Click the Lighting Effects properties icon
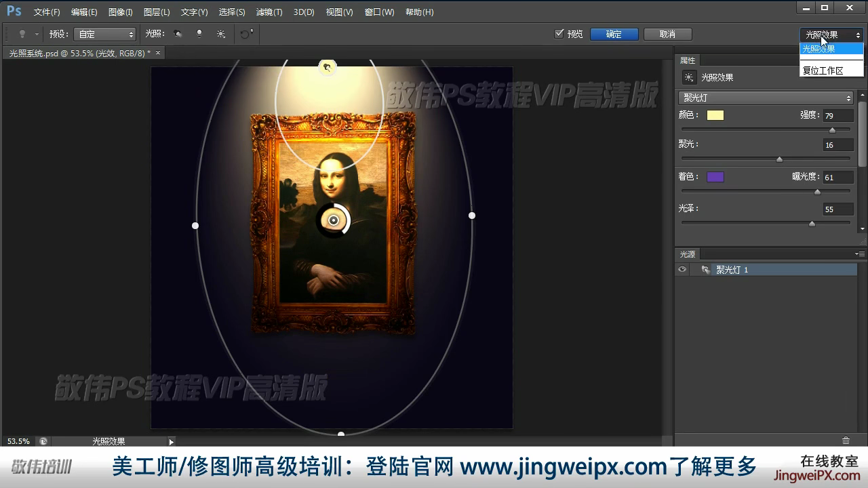The image size is (868, 488). point(689,77)
